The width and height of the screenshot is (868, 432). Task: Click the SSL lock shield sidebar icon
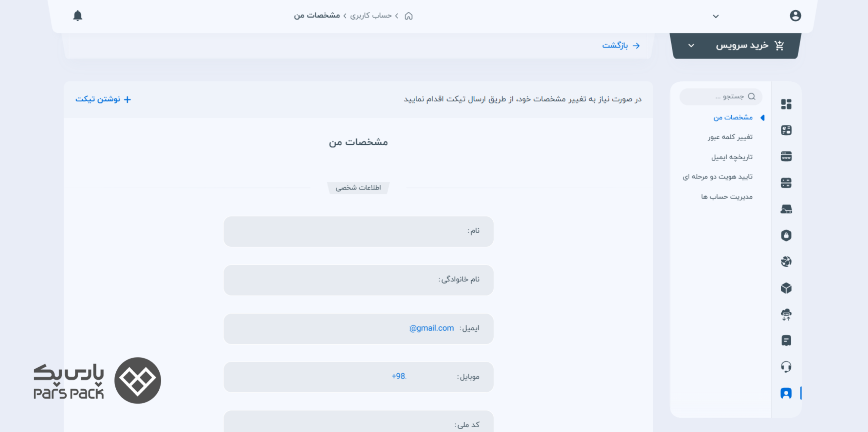[x=786, y=235]
